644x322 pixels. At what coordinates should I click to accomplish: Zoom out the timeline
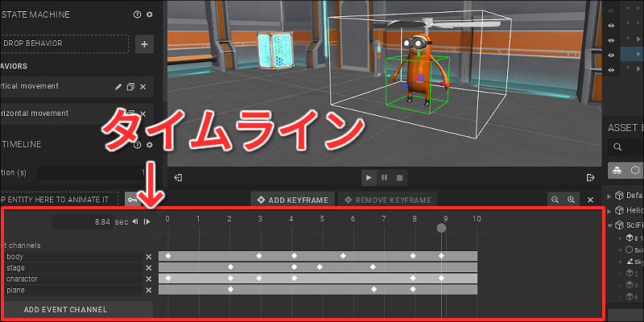555,200
